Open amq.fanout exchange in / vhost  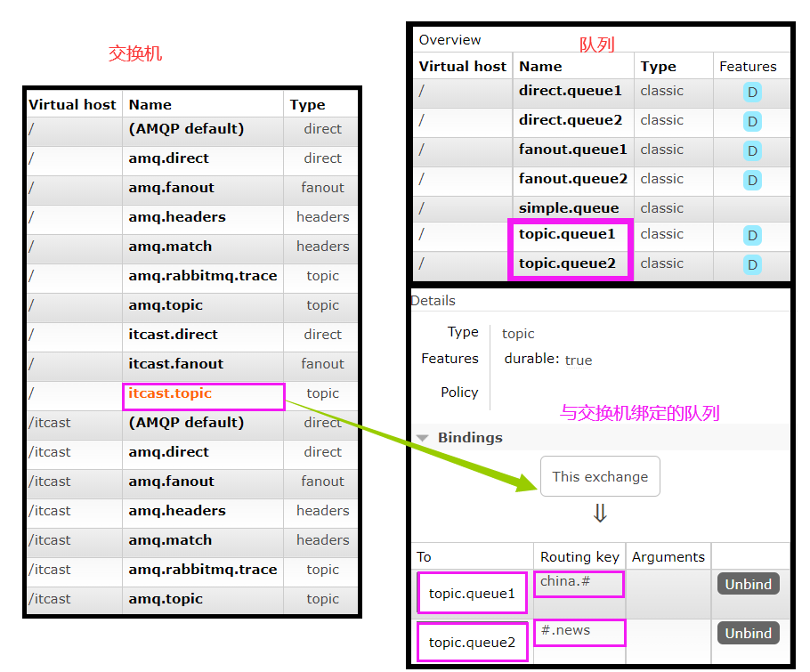pos(172,188)
